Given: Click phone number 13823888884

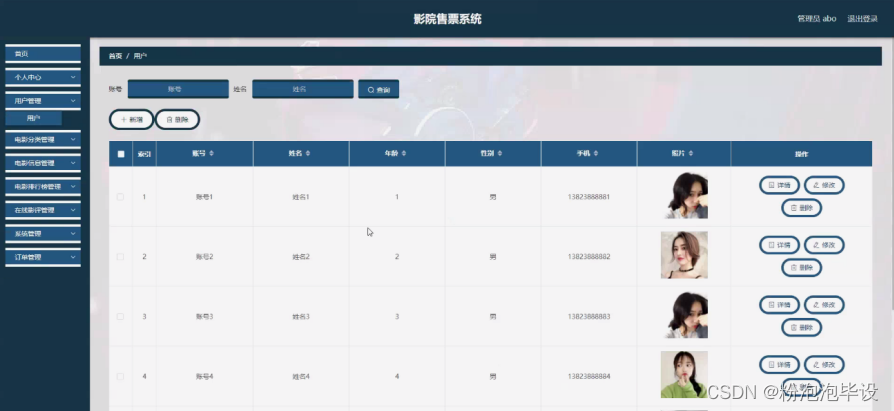Looking at the screenshot, I should point(588,376).
